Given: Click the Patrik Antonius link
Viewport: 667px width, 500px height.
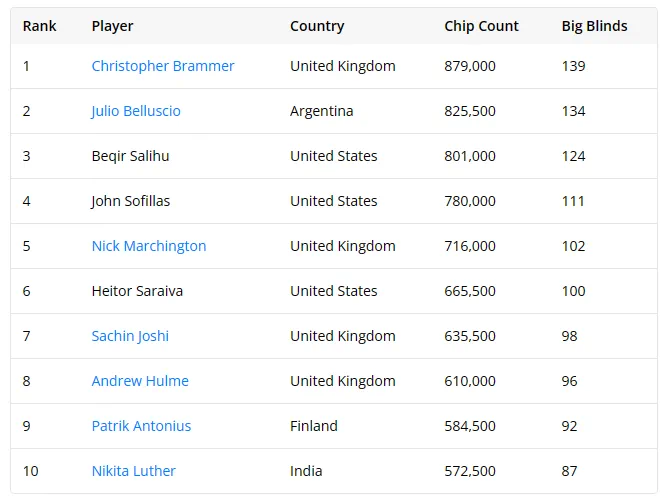Looking at the screenshot, I should (x=141, y=426).
